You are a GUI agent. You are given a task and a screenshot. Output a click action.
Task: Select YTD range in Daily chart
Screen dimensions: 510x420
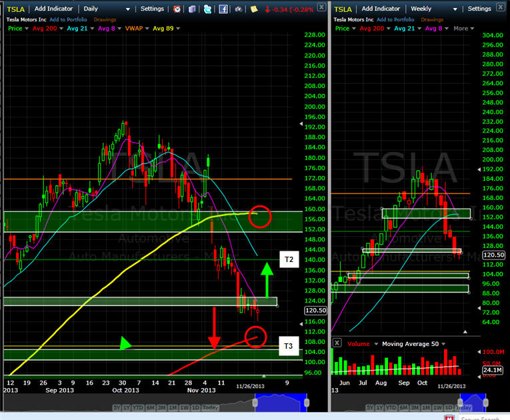pos(138,407)
